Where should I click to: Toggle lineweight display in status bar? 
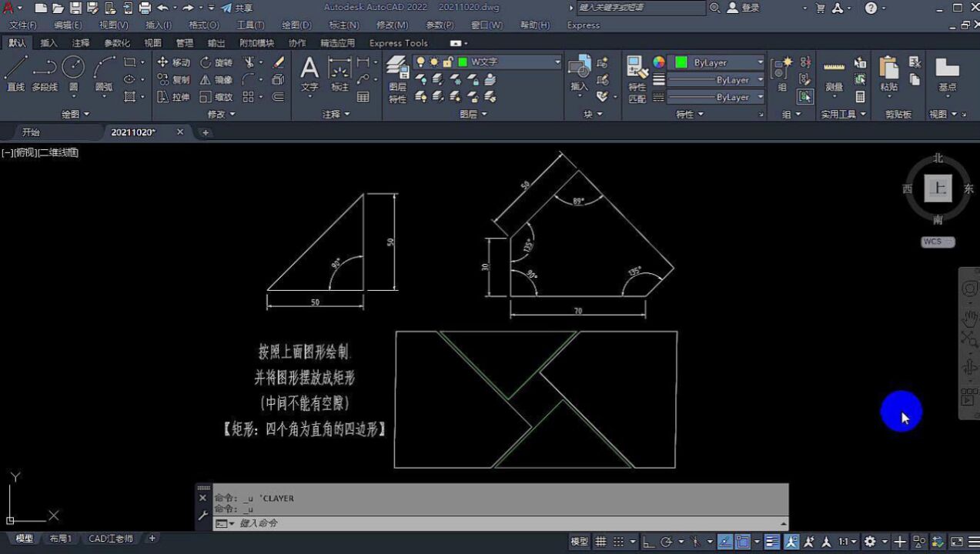772,542
